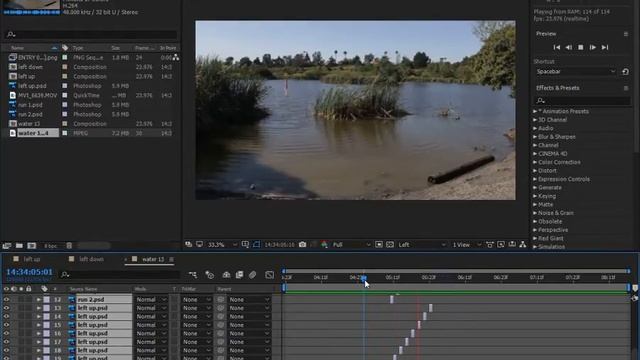Delete selected project item with trash icon
Viewport: 640px width, 360px height.
69,246
